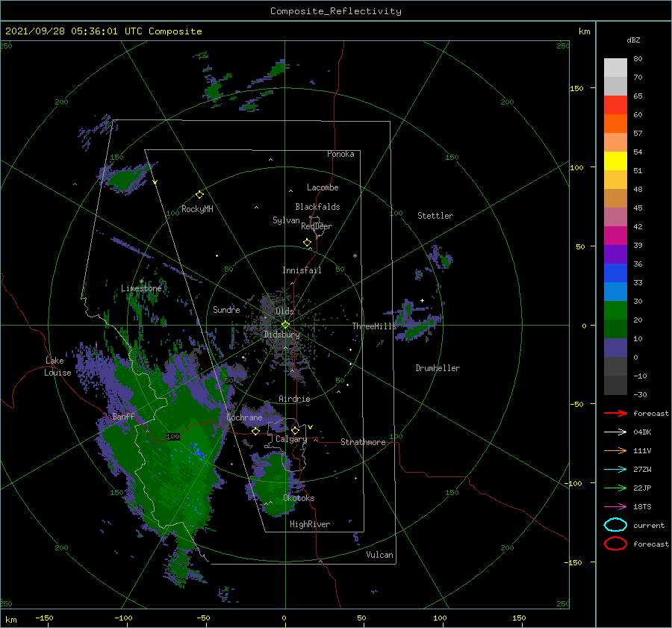The image size is (672, 628).
Task: Click the Ponoka city label
Action: click(340, 154)
